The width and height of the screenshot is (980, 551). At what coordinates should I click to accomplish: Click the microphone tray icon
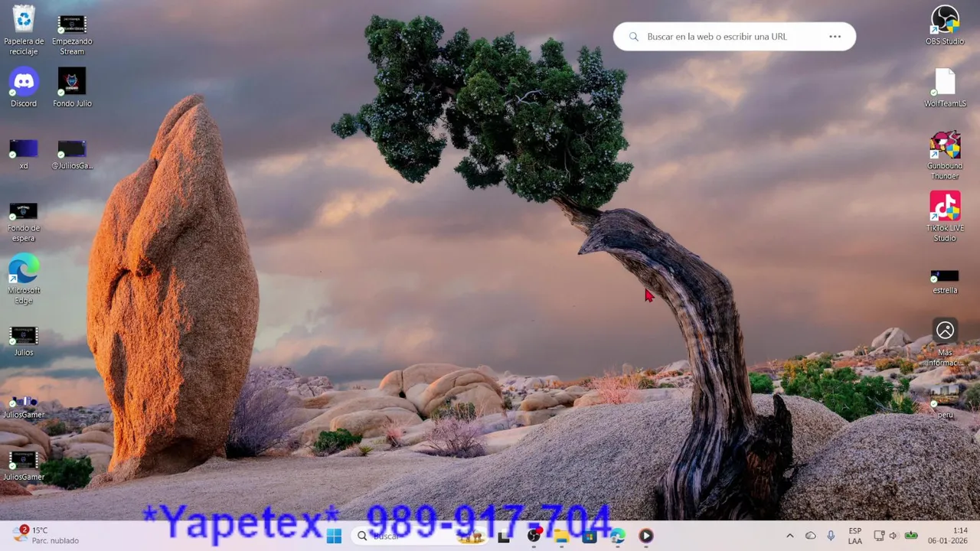(831, 536)
